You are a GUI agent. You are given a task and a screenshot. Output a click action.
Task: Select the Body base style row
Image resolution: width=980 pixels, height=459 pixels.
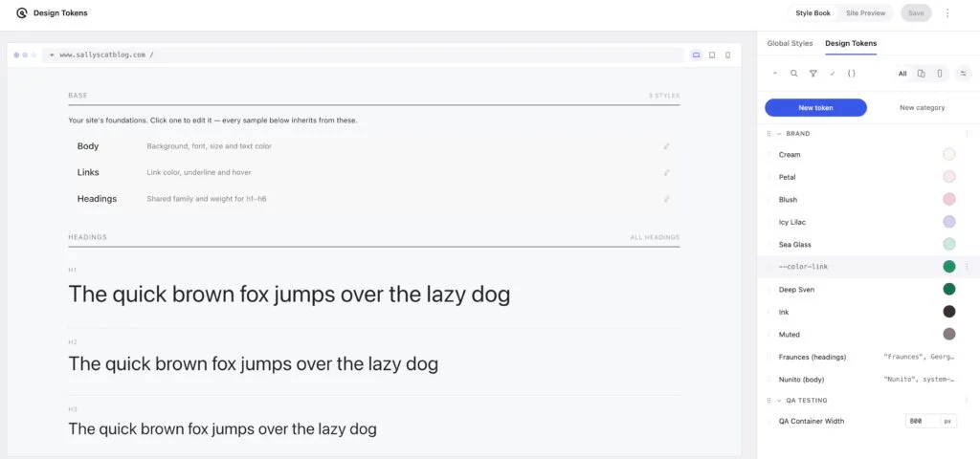pos(374,146)
